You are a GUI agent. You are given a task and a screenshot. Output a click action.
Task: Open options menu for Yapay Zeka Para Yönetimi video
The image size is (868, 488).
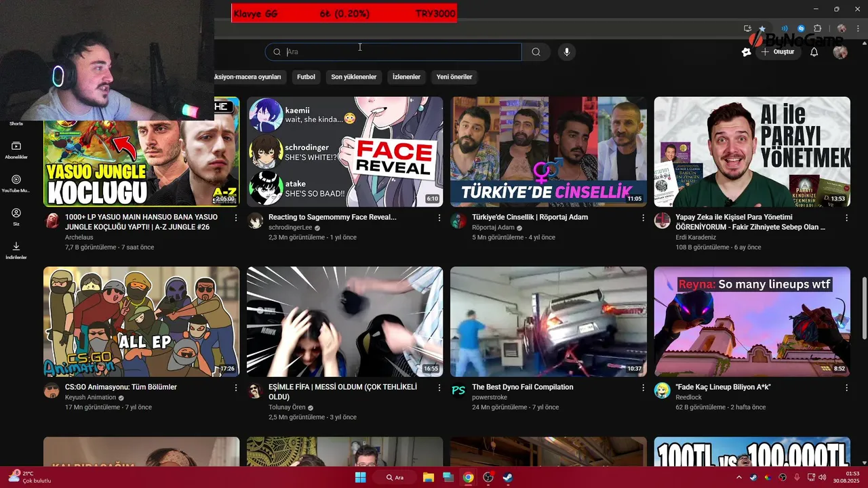pos(846,218)
